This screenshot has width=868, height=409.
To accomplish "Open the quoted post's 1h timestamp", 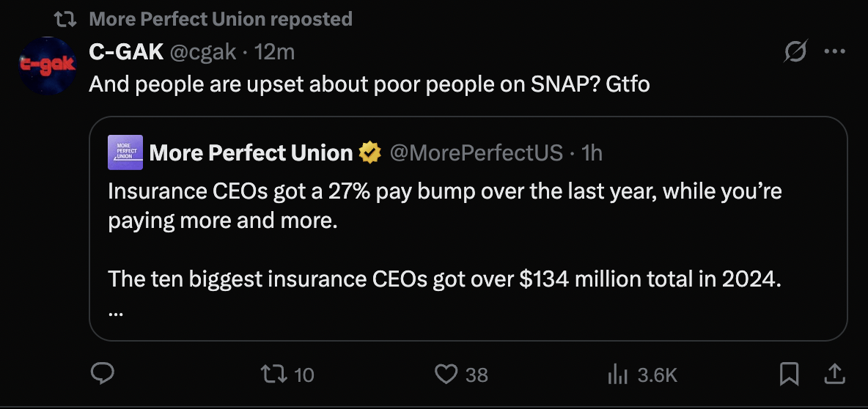I will [x=592, y=152].
